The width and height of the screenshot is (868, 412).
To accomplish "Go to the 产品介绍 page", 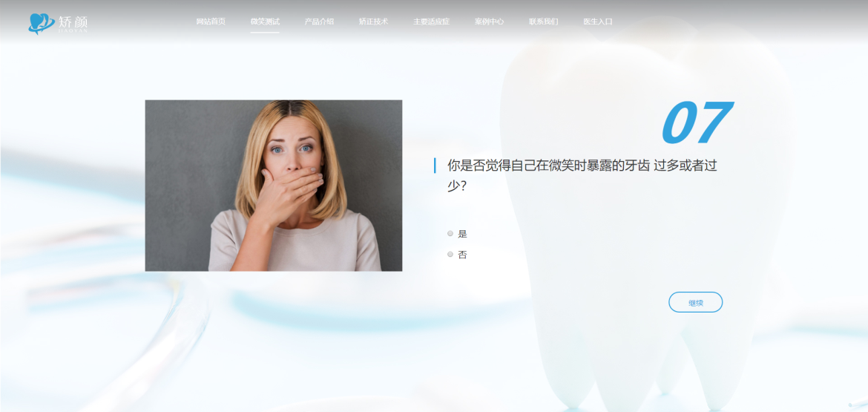I will (x=319, y=22).
